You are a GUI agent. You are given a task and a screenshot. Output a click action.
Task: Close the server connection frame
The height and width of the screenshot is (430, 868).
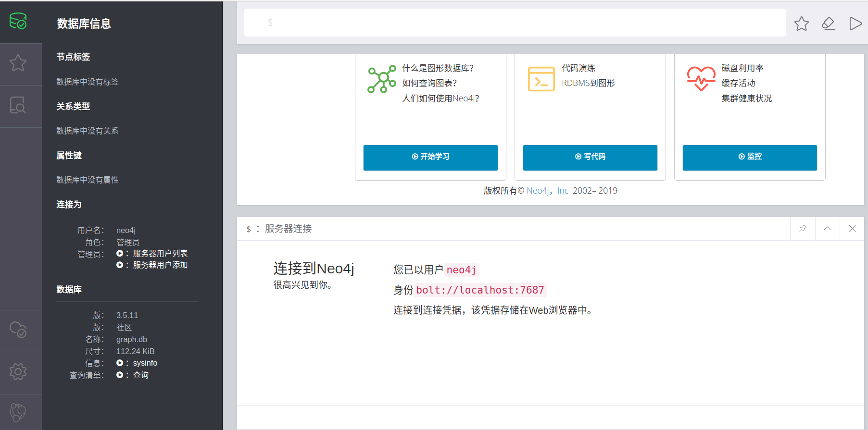[852, 229]
